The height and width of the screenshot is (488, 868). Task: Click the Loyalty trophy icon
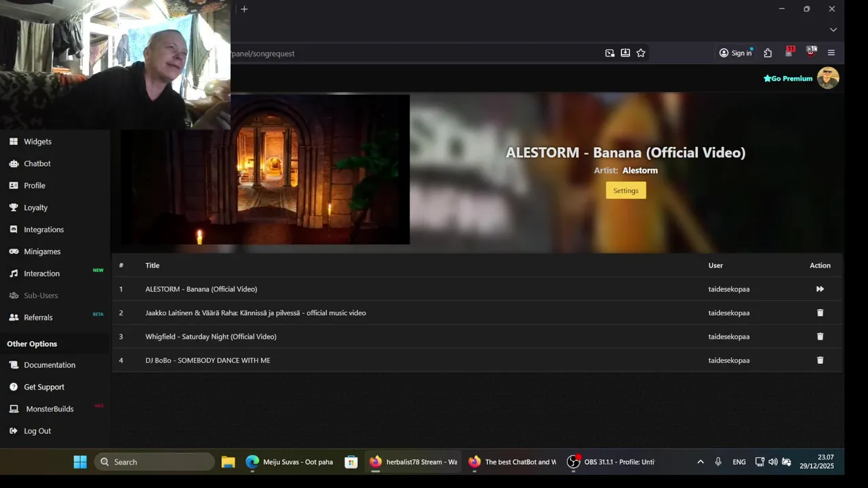(14, 207)
